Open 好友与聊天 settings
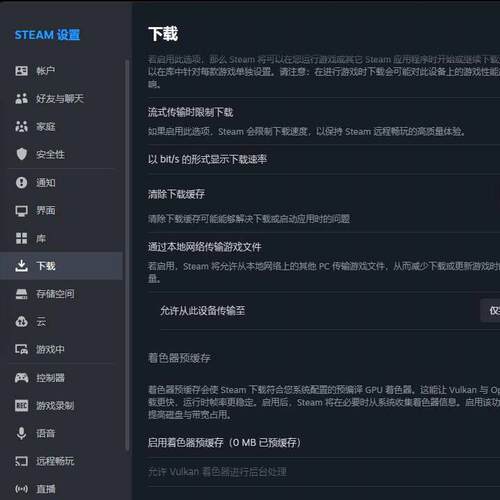The width and height of the screenshot is (500, 500). point(62,99)
